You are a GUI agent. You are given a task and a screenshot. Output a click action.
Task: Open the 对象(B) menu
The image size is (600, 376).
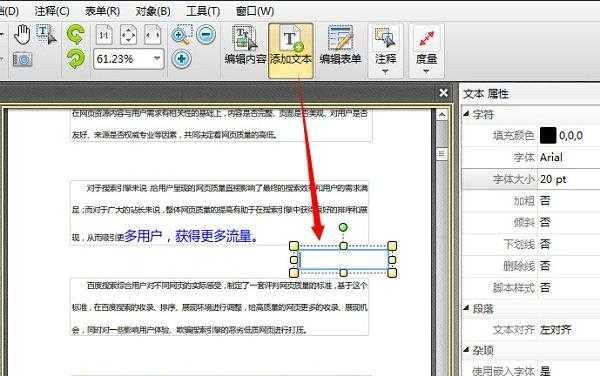(153, 11)
